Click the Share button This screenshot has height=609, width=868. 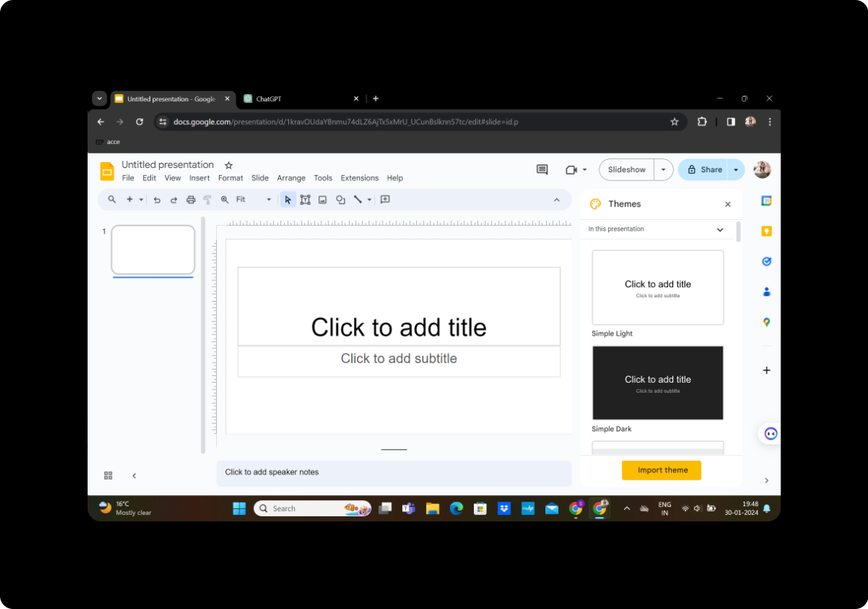click(x=704, y=169)
